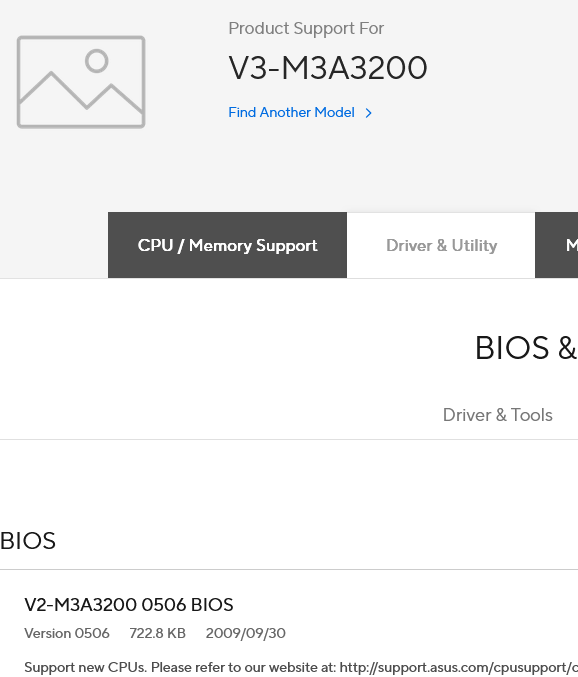The image size is (578, 677).
Task: Click the mountain outline in the placeholder image
Action: point(81,92)
